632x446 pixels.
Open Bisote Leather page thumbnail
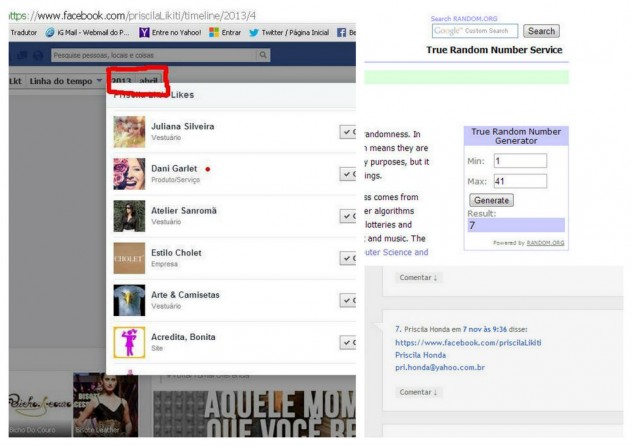(106, 405)
